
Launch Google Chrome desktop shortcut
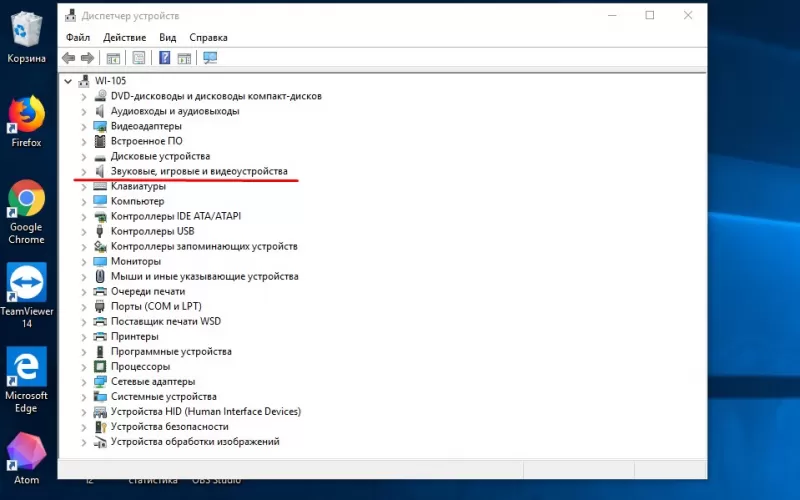pyautogui.click(x=27, y=212)
